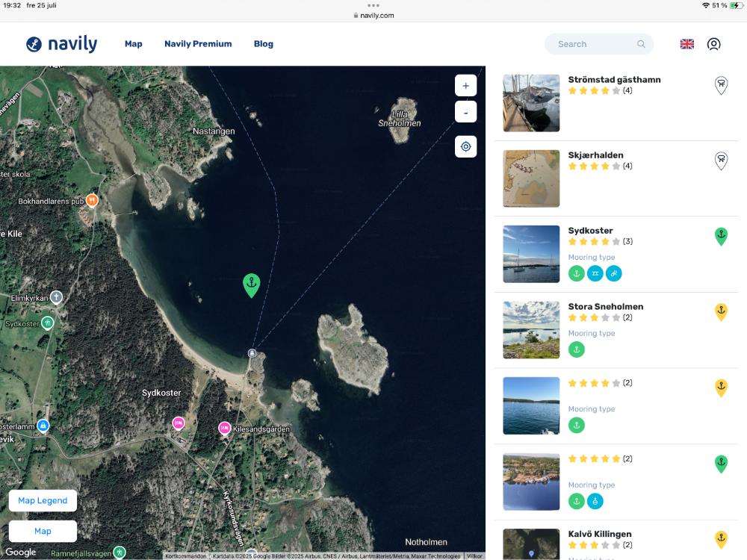Click the Elimkyrkan church marker
Viewport: 747px width, 560px height.
pyautogui.click(x=56, y=298)
